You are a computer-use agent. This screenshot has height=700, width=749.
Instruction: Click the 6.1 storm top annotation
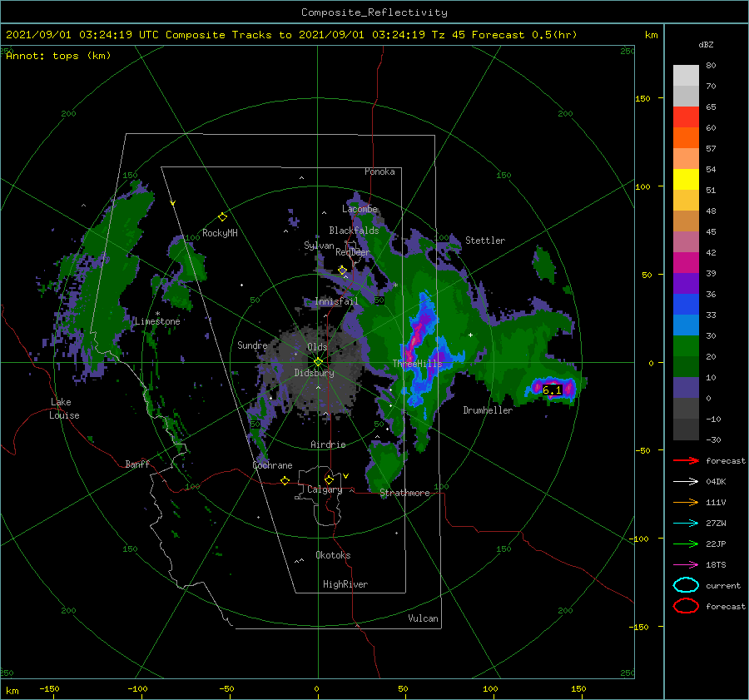coord(552,390)
